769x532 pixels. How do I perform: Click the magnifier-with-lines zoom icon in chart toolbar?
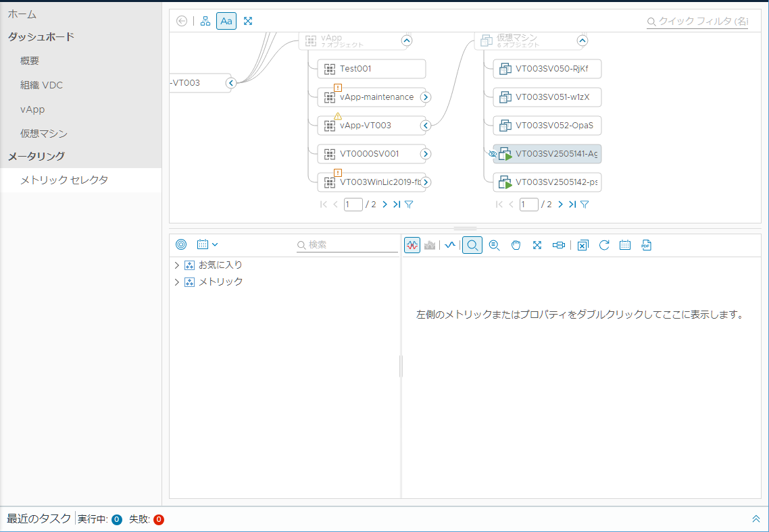(495, 245)
